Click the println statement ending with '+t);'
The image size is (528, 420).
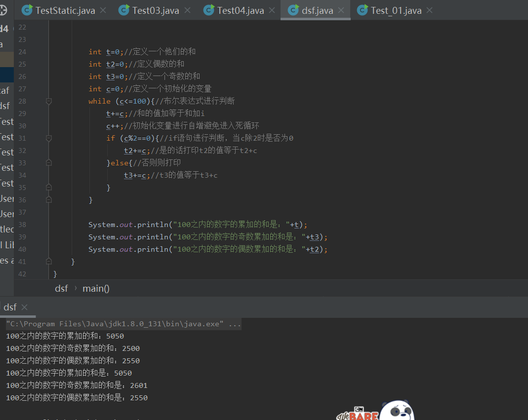[198, 225]
